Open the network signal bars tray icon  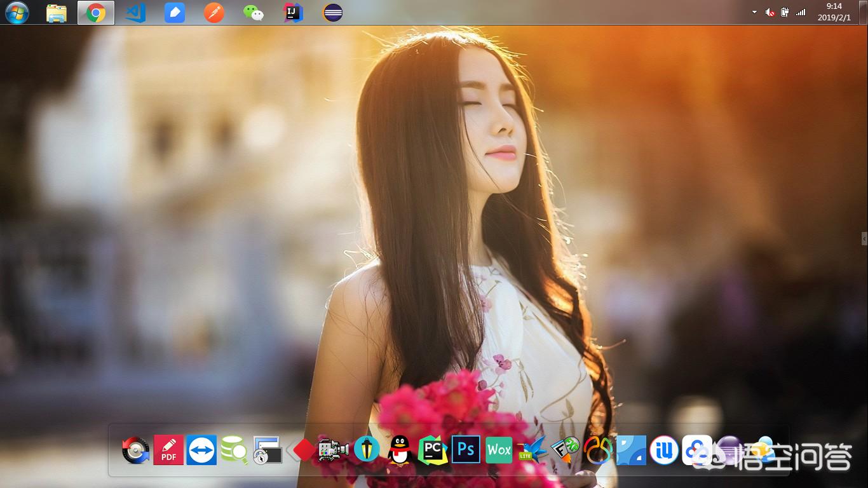tap(801, 12)
